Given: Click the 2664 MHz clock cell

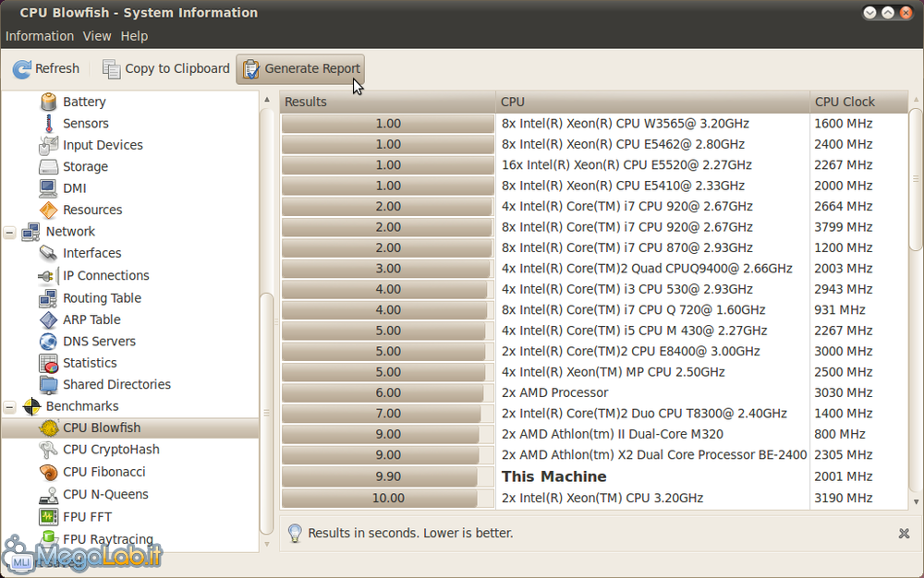Looking at the screenshot, I should coord(844,207).
